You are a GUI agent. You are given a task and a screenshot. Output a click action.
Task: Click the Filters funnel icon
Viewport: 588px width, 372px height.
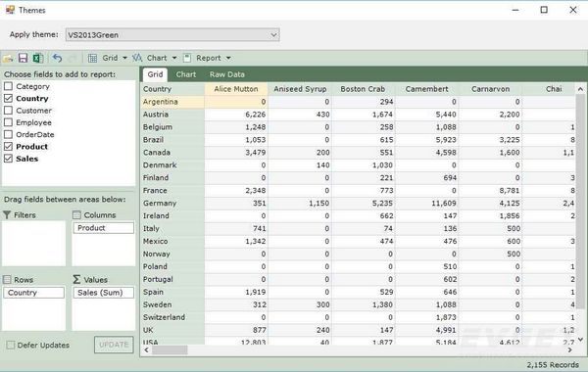pyautogui.click(x=7, y=215)
